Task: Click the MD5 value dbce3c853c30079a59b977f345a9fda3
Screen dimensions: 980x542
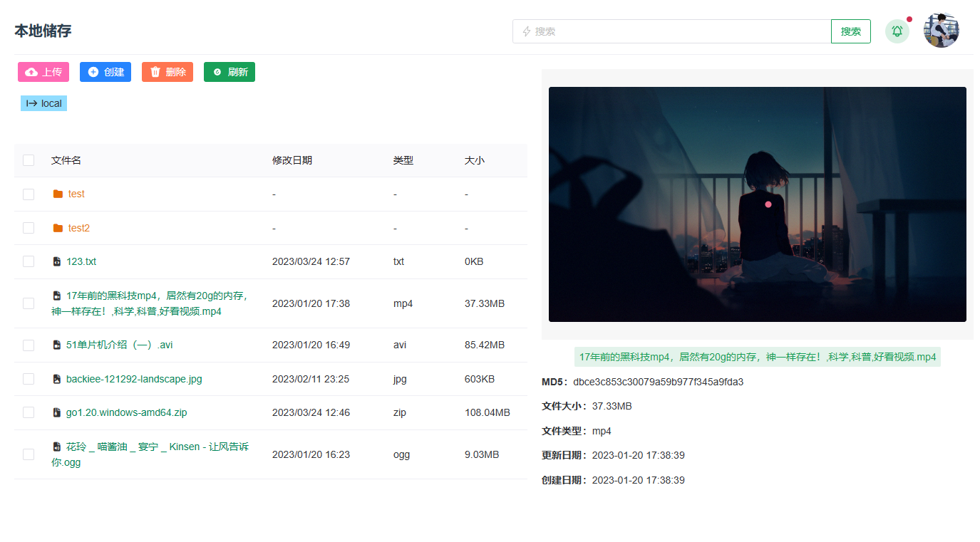Action: coord(658,382)
